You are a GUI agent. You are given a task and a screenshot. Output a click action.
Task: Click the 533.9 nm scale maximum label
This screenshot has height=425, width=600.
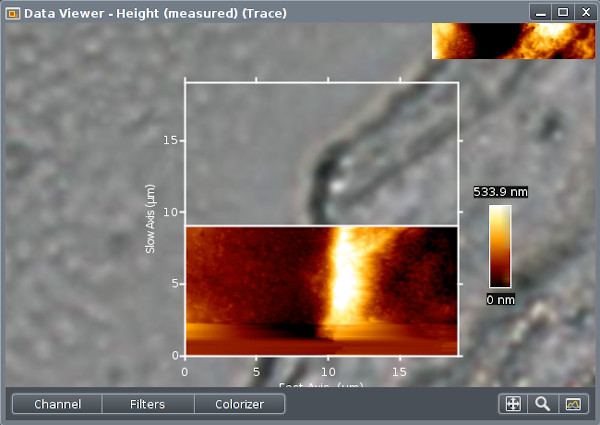500,192
